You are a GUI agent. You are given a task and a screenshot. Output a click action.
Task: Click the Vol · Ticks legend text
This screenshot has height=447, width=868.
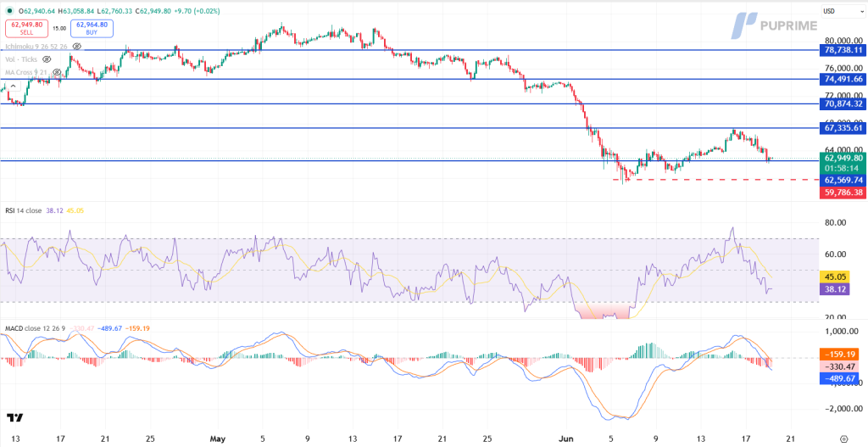tap(22, 59)
